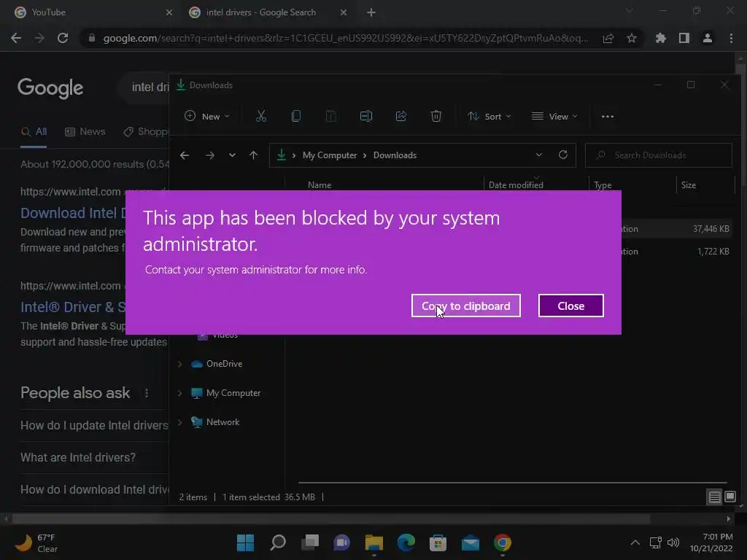Expand the address bar history dropdown
The image size is (747, 560).
pos(539,155)
